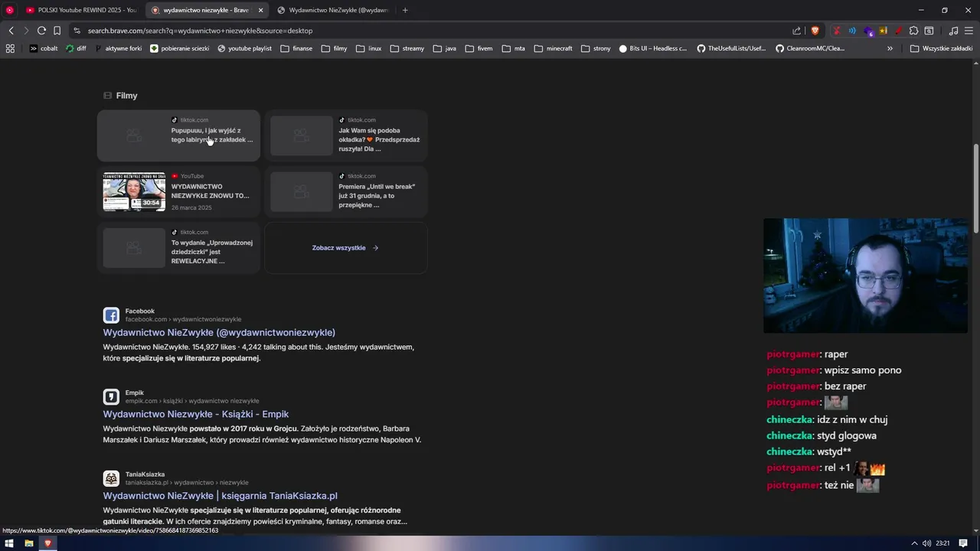Click the Windows Start button
This screenshot has width=980, height=551.
tap(8, 543)
